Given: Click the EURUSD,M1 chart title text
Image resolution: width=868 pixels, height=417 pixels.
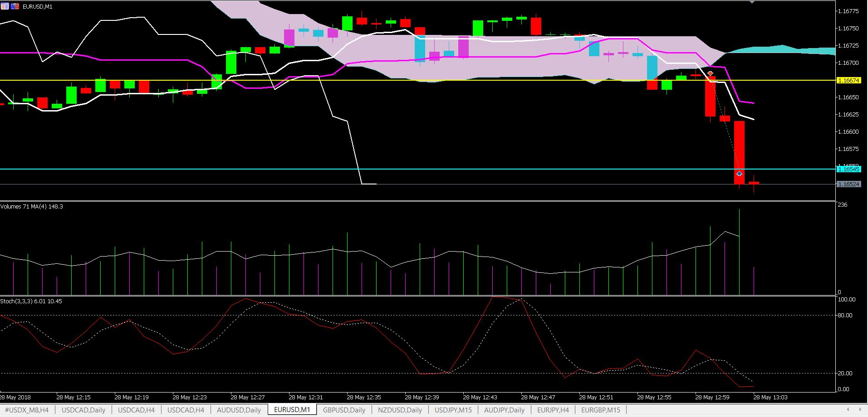Looking at the screenshot, I should [37, 7].
